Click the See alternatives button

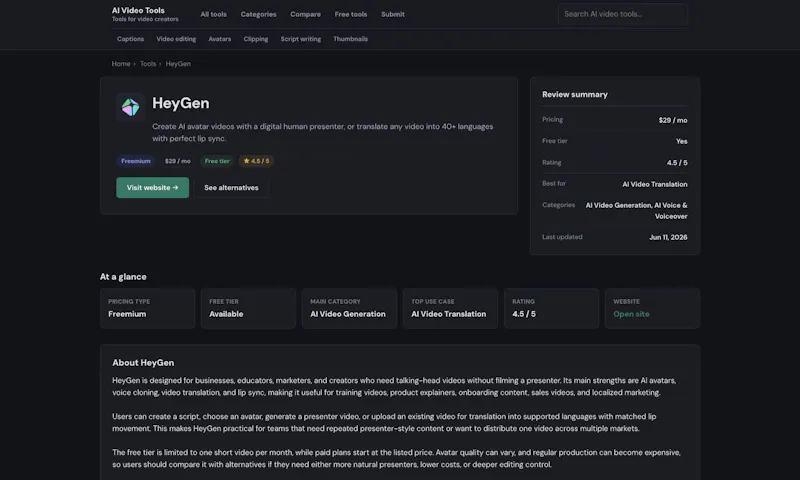point(231,188)
